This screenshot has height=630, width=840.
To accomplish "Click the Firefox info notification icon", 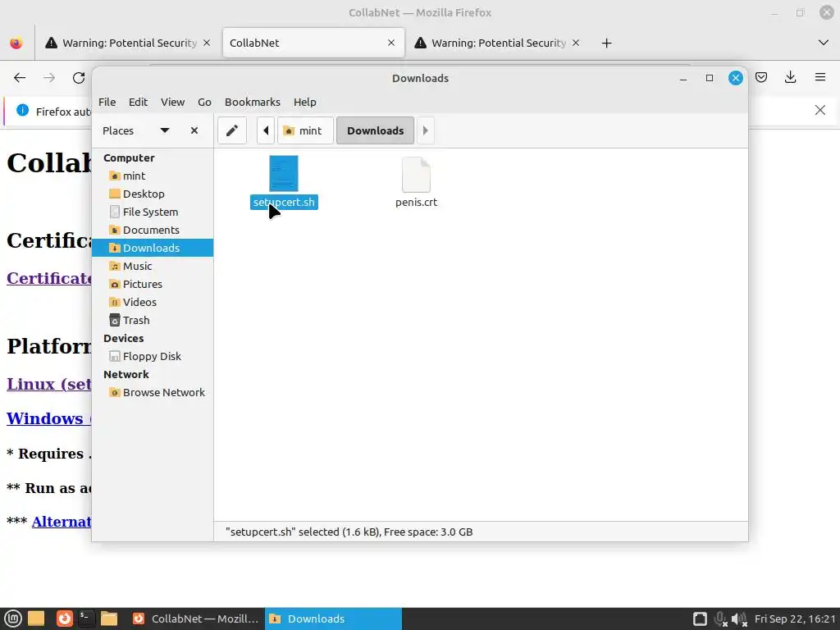I will click(x=22, y=111).
